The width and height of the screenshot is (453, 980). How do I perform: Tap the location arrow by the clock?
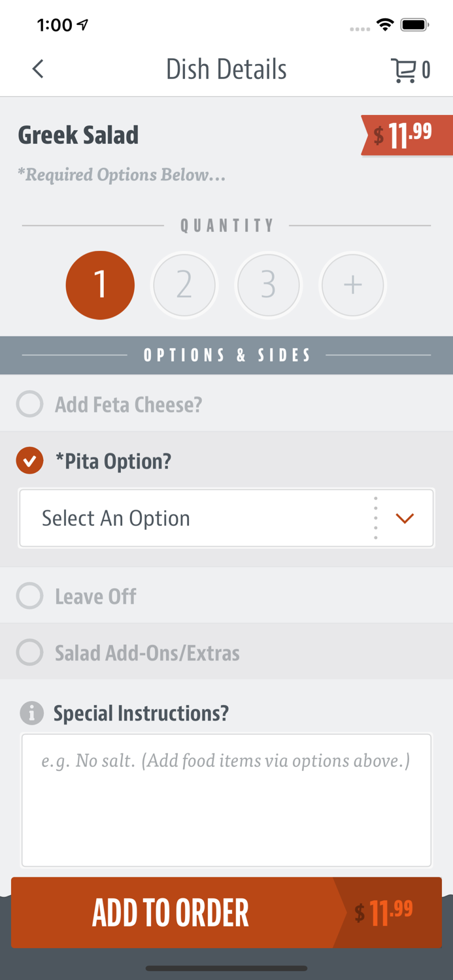[x=83, y=25]
